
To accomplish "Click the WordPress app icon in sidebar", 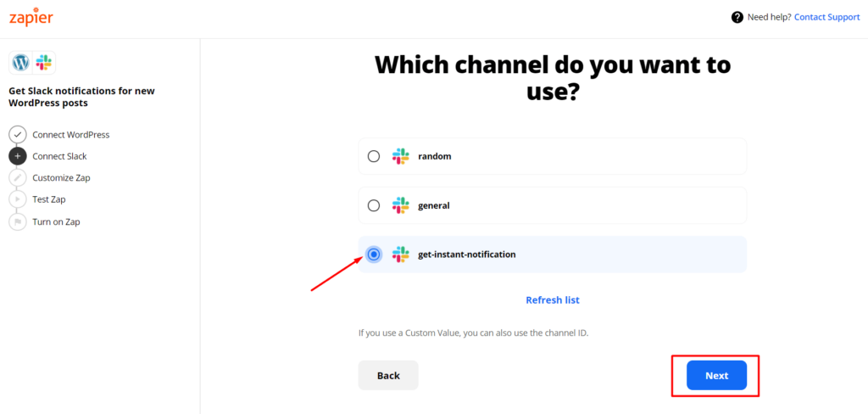I will [x=21, y=63].
